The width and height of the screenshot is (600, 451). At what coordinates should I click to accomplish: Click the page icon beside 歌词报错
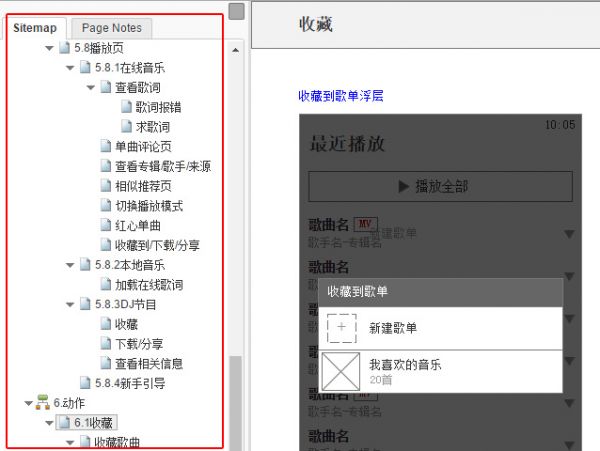(126, 107)
